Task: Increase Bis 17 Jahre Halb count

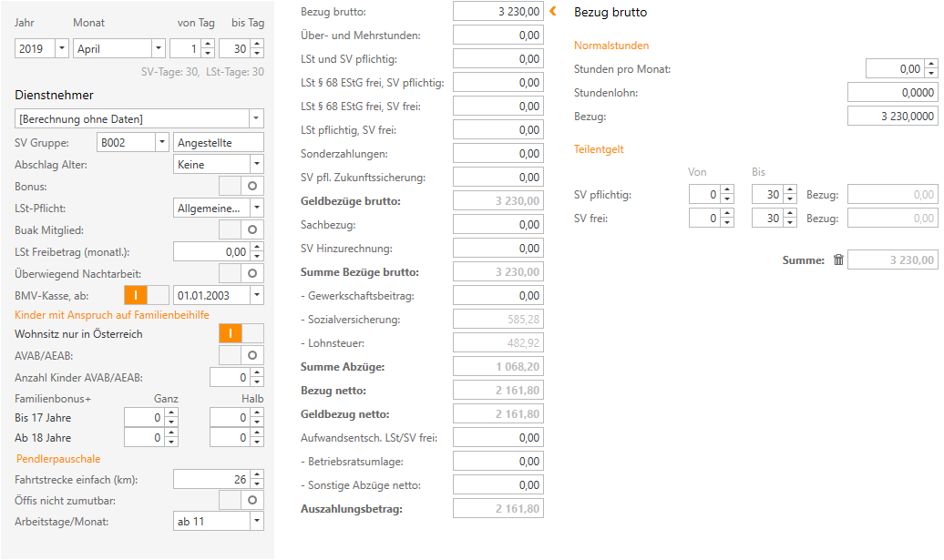Action: coord(257,412)
